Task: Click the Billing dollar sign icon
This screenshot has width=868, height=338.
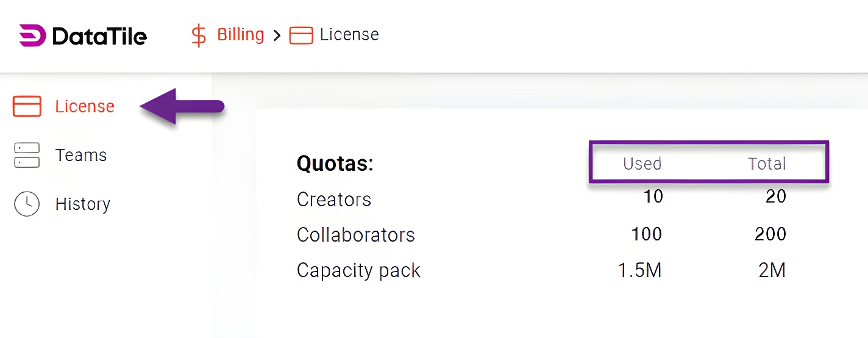Action: point(199,35)
